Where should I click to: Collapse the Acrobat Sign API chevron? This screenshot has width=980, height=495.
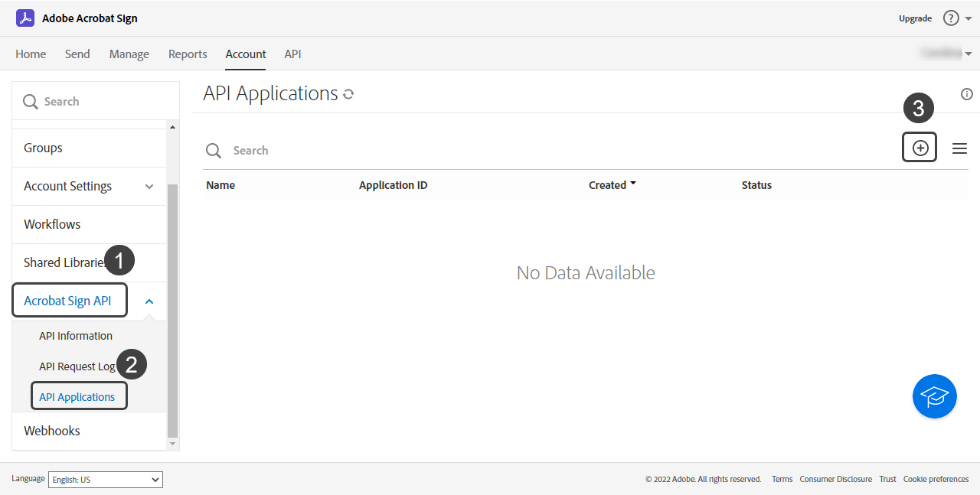tap(149, 301)
